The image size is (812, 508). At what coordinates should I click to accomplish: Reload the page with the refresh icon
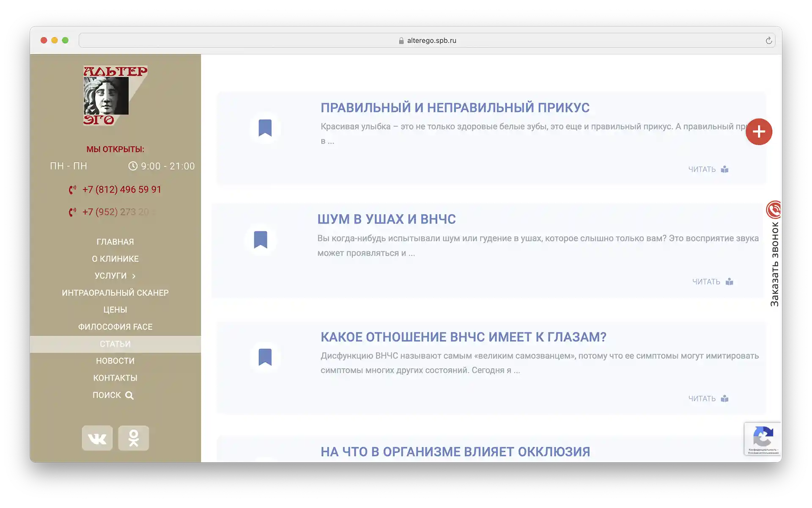768,41
